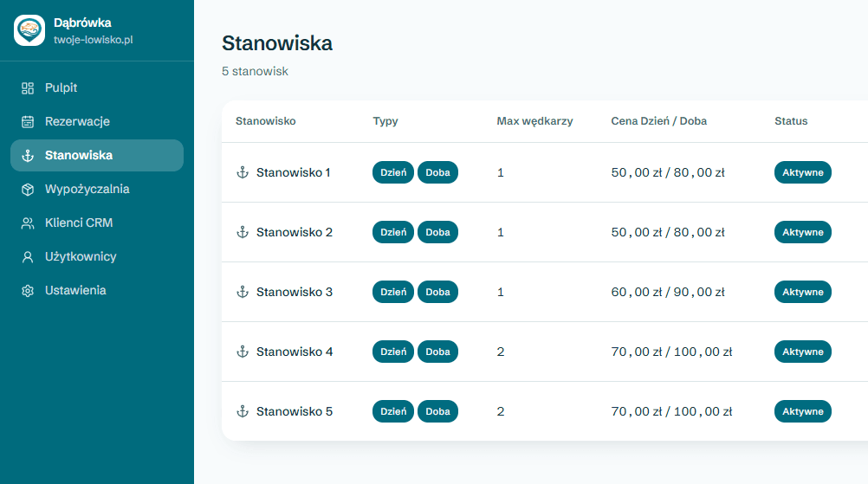Click Aktywne status of Stanowisko 5
This screenshot has height=484, width=868.
coord(803,411)
